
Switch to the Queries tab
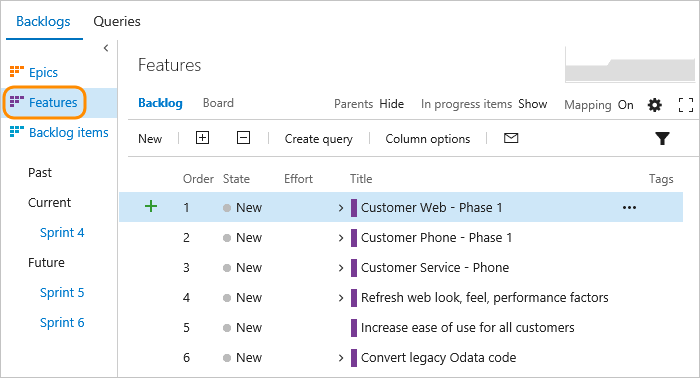tap(117, 21)
